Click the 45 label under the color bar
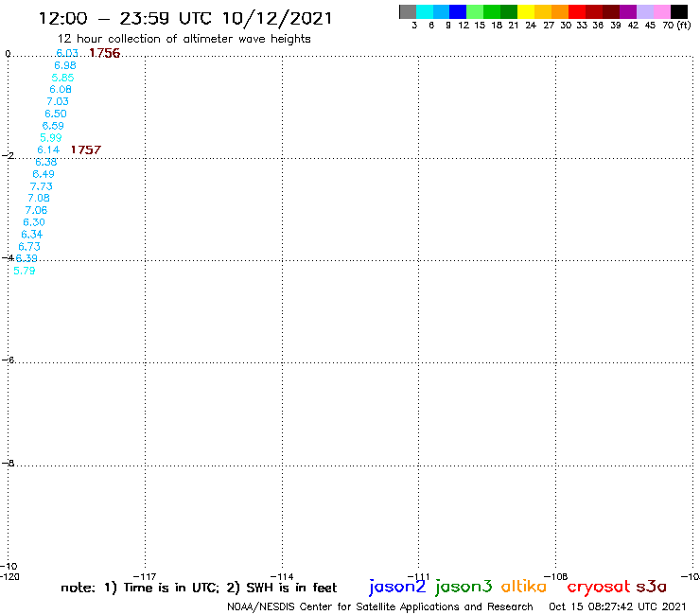 pyautogui.click(x=650, y=25)
